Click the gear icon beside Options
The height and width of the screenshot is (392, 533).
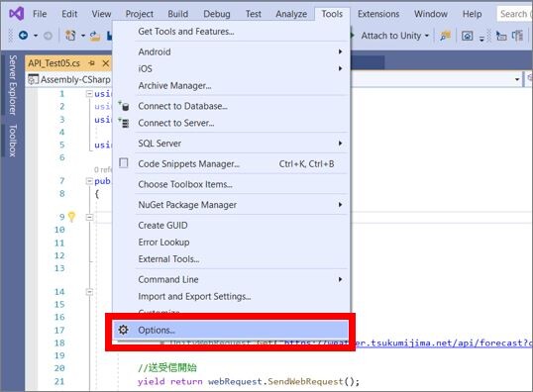pyautogui.click(x=123, y=330)
